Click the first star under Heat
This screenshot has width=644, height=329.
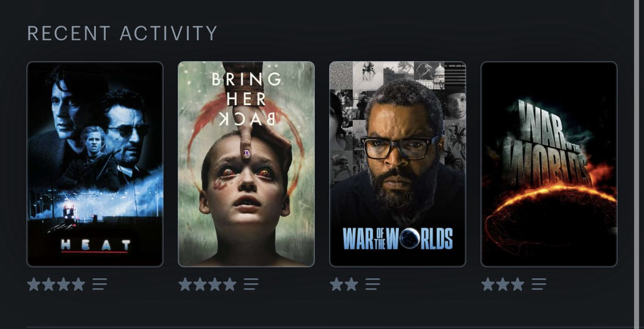34,284
